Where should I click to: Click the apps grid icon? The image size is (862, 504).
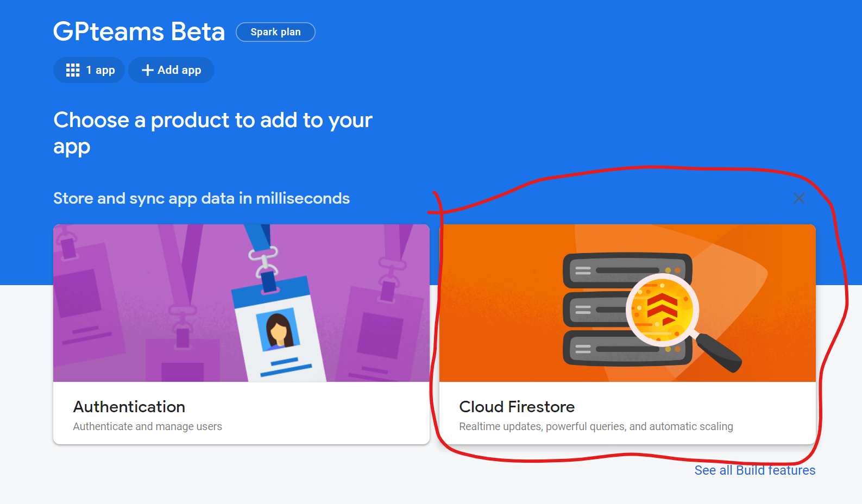[73, 70]
